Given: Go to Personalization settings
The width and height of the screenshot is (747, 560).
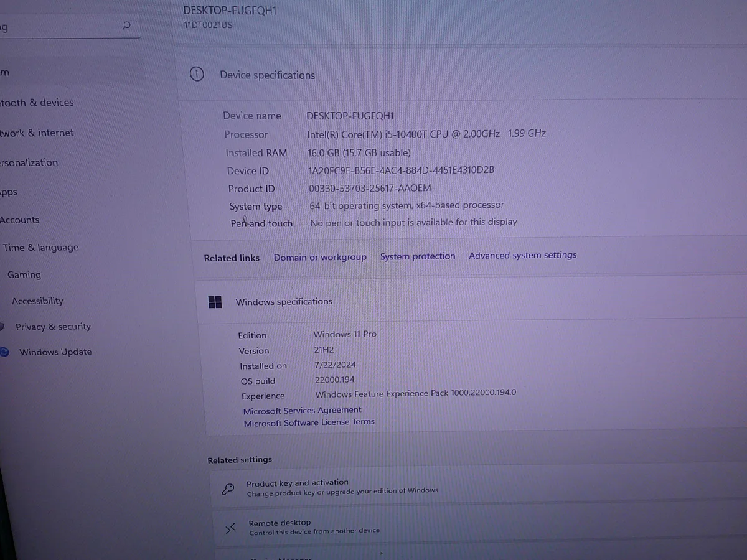Looking at the screenshot, I should [29, 162].
